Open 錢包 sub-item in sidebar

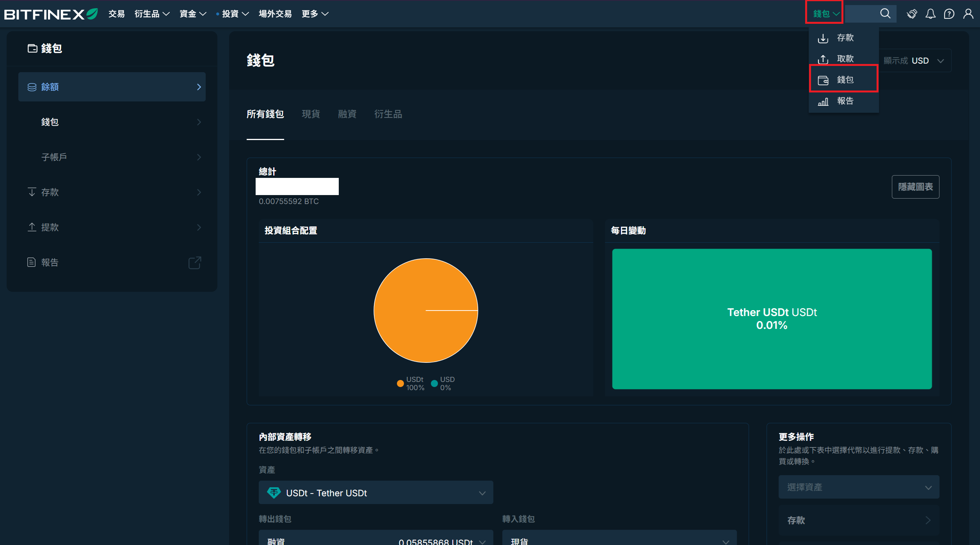click(x=112, y=122)
